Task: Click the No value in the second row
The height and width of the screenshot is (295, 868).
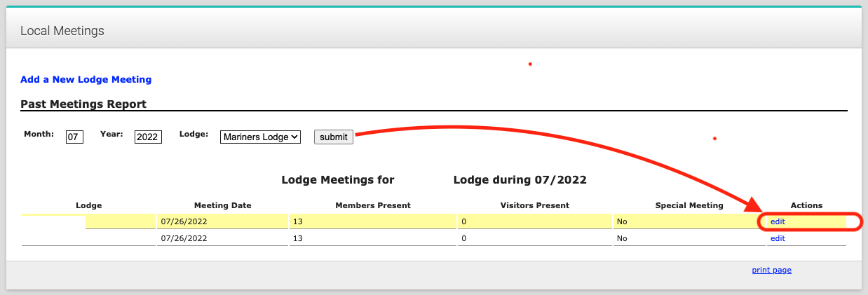Action: tap(621, 238)
